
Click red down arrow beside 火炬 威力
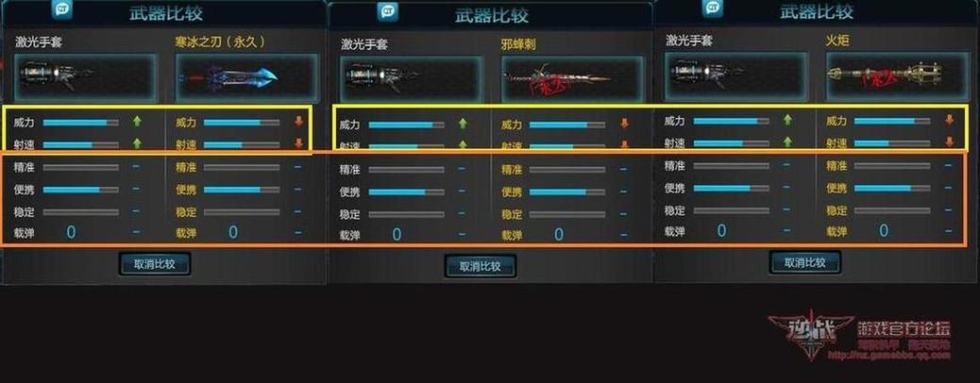point(950,120)
